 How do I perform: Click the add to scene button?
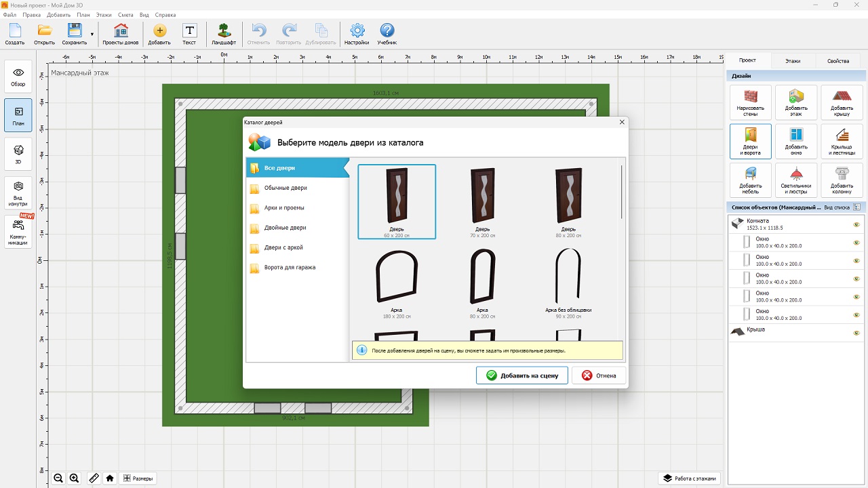(521, 375)
